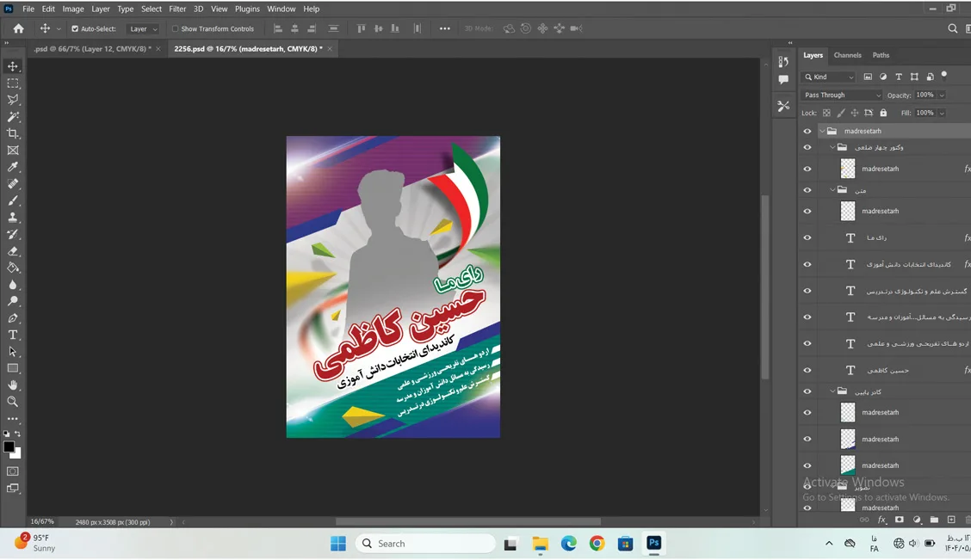Filter layers by type layers icon
This screenshot has width=971, height=560.
click(899, 77)
